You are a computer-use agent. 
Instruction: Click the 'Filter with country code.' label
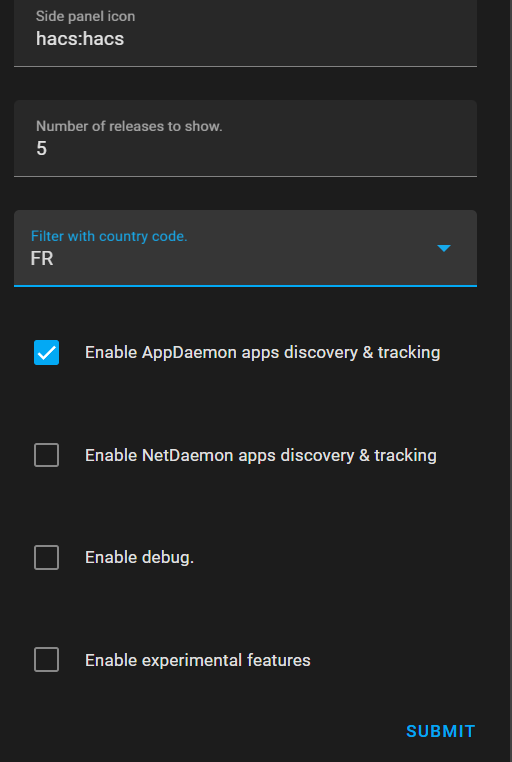tap(109, 236)
